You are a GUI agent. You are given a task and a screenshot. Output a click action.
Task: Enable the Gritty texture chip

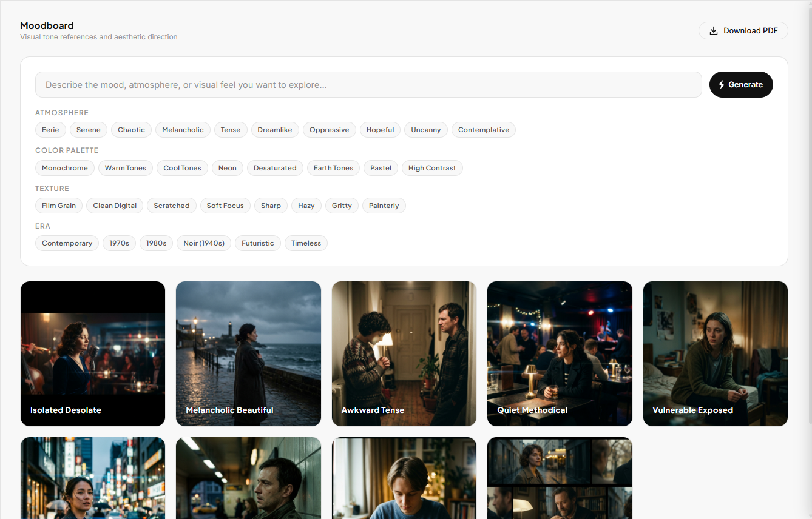click(342, 206)
